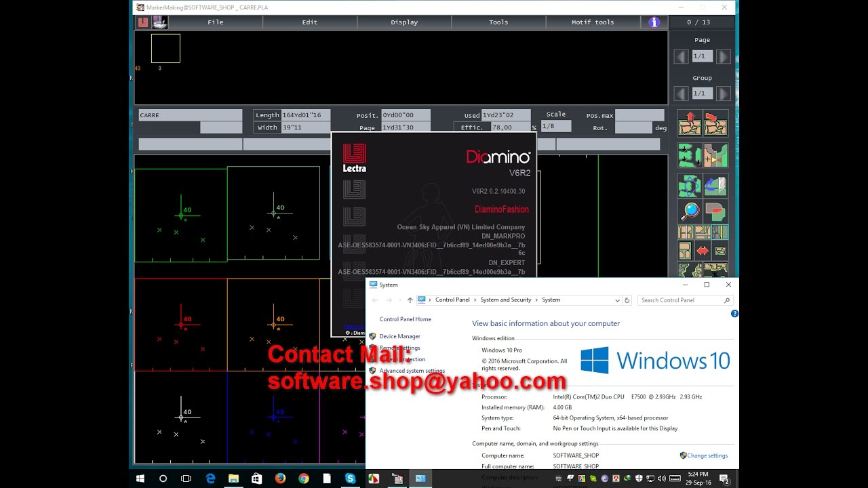The height and width of the screenshot is (488, 868).
Task: Open Task View on taskbar
Action: [186, 479]
